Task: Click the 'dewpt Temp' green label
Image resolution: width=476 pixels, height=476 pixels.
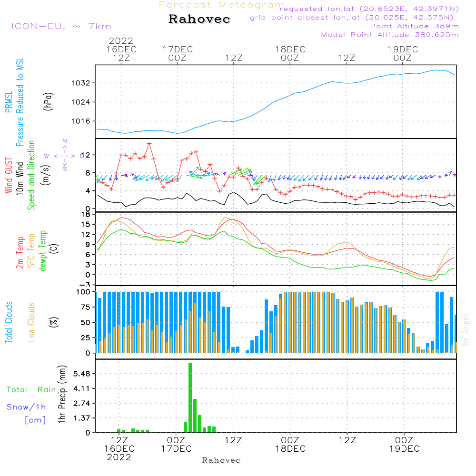Action: click(42, 250)
